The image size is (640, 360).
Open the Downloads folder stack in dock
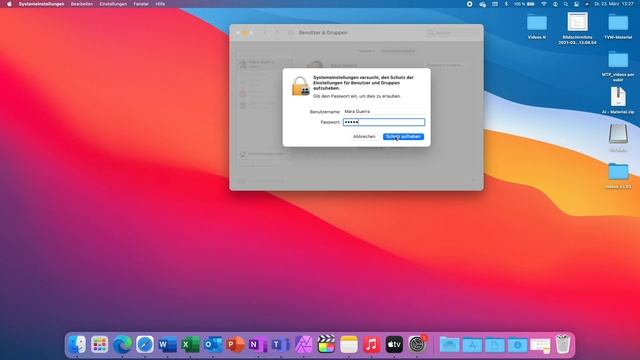tap(518, 345)
